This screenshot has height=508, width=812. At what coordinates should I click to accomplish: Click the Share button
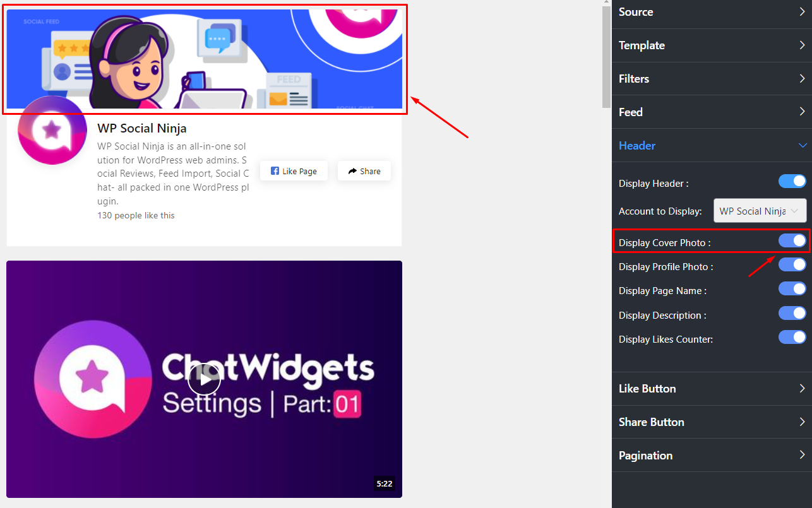(x=364, y=171)
